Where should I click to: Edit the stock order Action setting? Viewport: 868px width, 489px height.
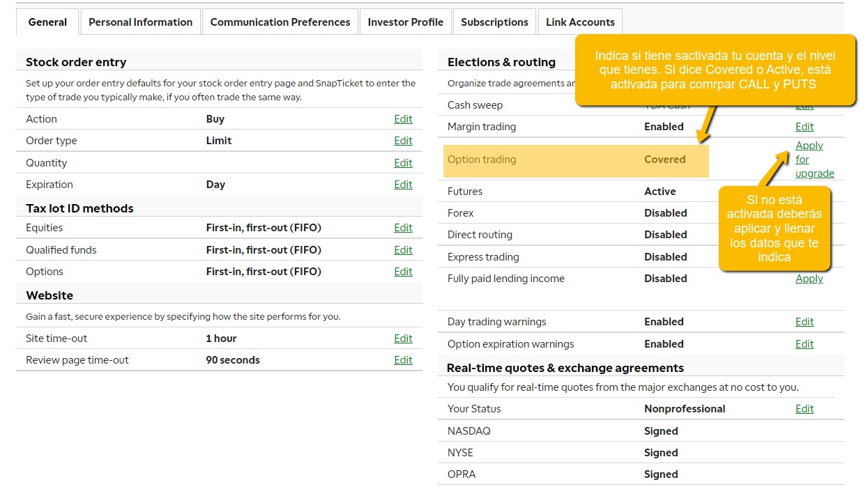(403, 119)
